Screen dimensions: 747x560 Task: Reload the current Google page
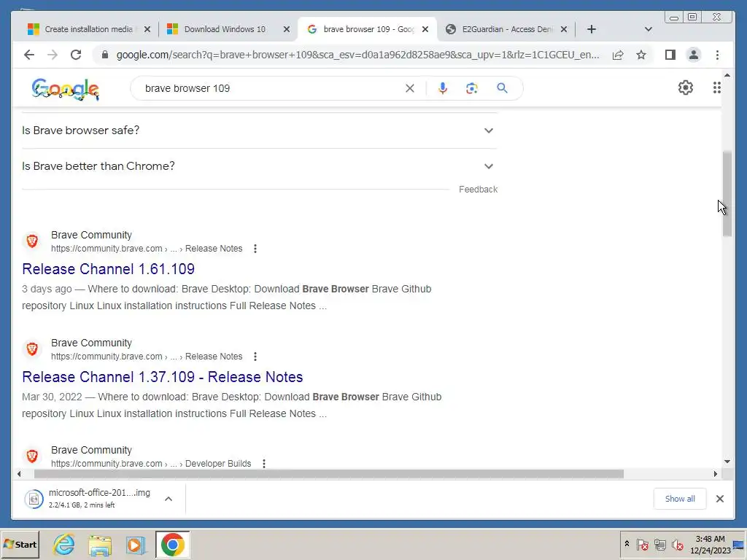(x=76, y=55)
